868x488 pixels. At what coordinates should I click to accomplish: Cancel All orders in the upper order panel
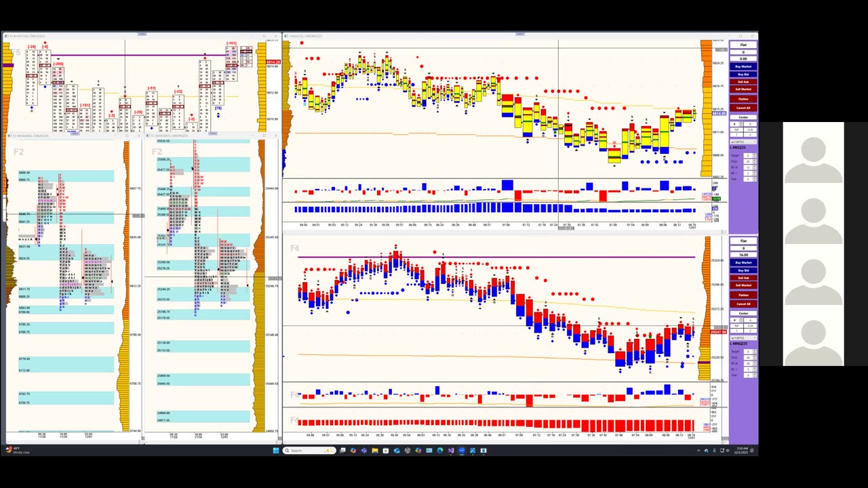coord(743,108)
